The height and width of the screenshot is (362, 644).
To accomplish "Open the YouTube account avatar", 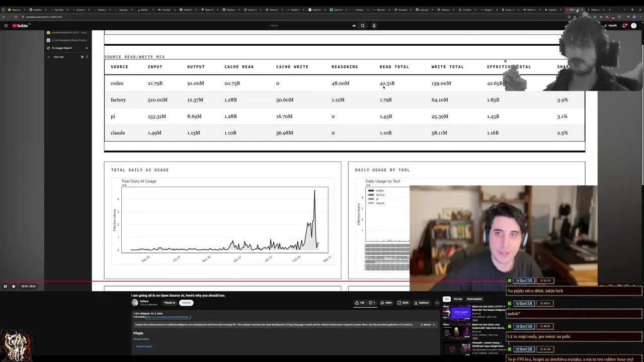I will coord(634,26).
